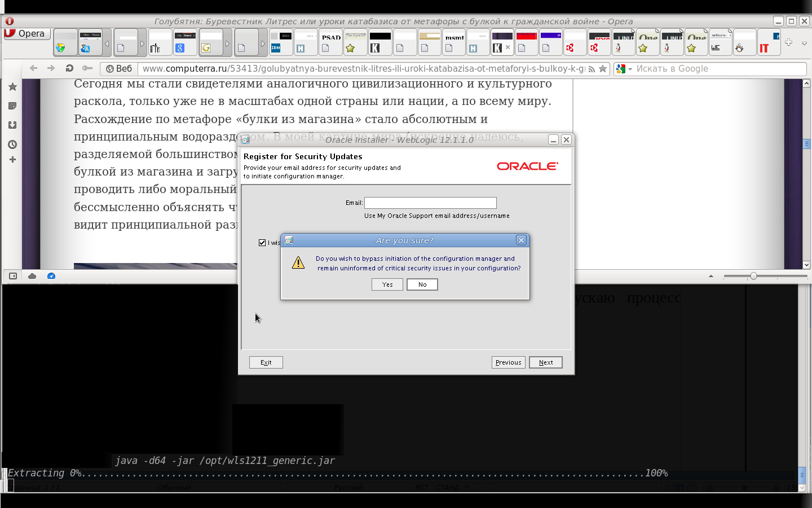Click the RSS feed icon in address bar
The width and height of the screenshot is (812, 508).
coord(592,69)
